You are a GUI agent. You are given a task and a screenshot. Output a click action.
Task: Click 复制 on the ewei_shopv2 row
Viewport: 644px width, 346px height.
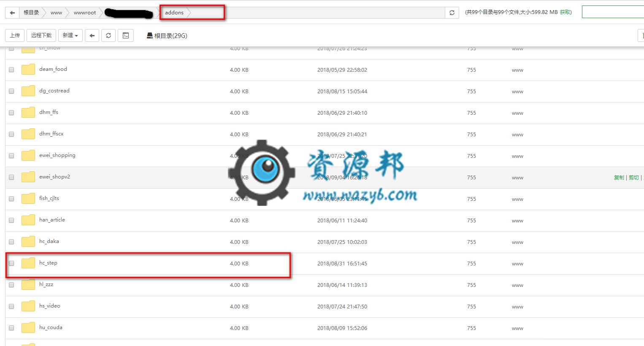click(x=619, y=178)
